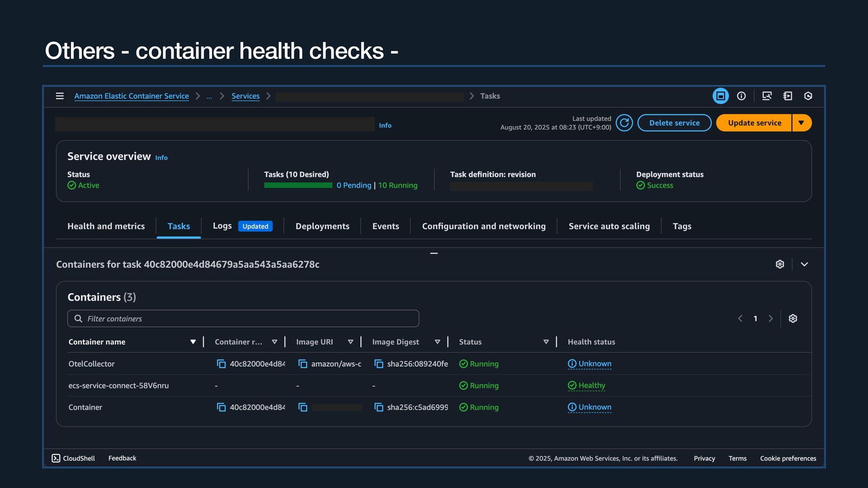Click the 10 Running tasks link
This screenshot has width=868, height=488.
pos(398,185)
